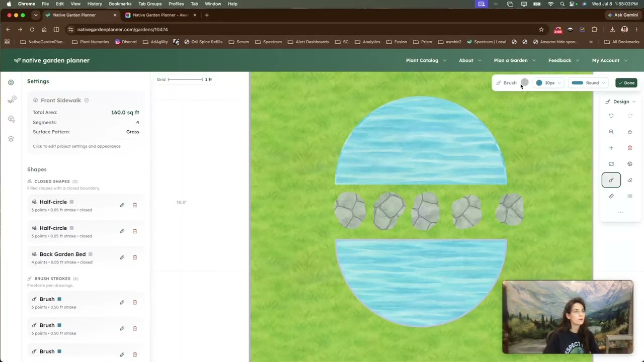
Task: Click the undo arrow in Design toolbar
Action: 611,116
